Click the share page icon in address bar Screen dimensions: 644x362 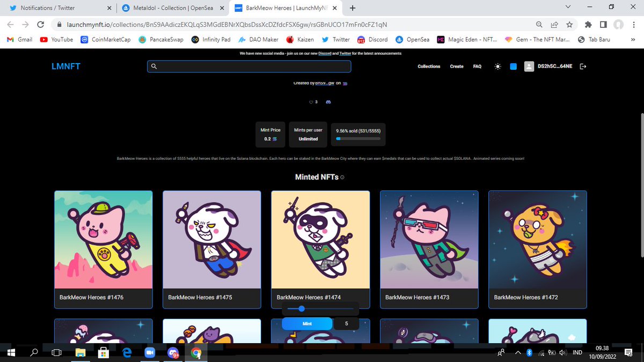click(x=554, y=25)
